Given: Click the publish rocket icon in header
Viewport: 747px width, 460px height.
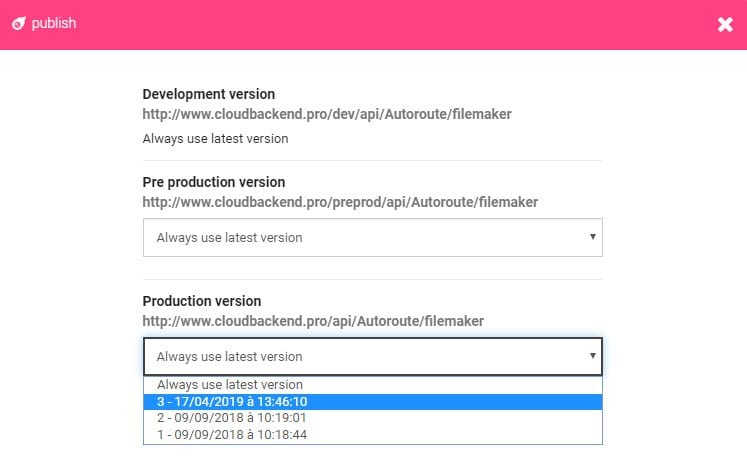Looking at the screenshot, I should pyautogui.click(x=18, y=24).
